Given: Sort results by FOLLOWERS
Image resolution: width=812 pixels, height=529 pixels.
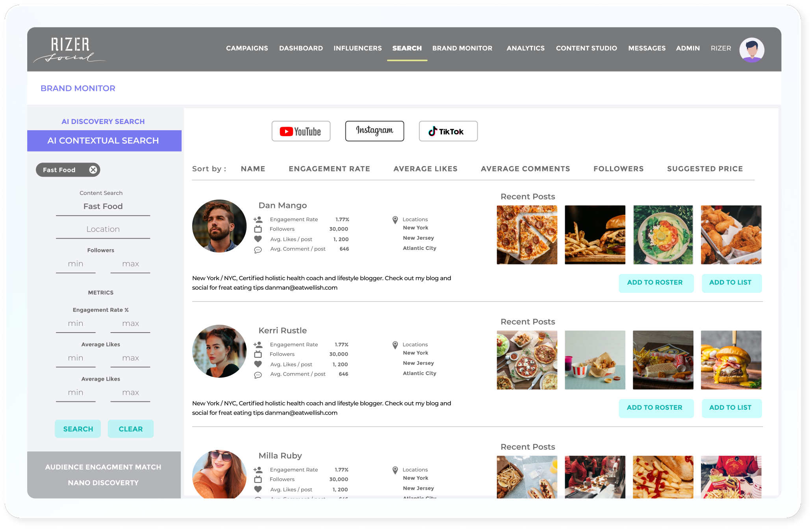Looking at the screenshot, I should 618,168.
